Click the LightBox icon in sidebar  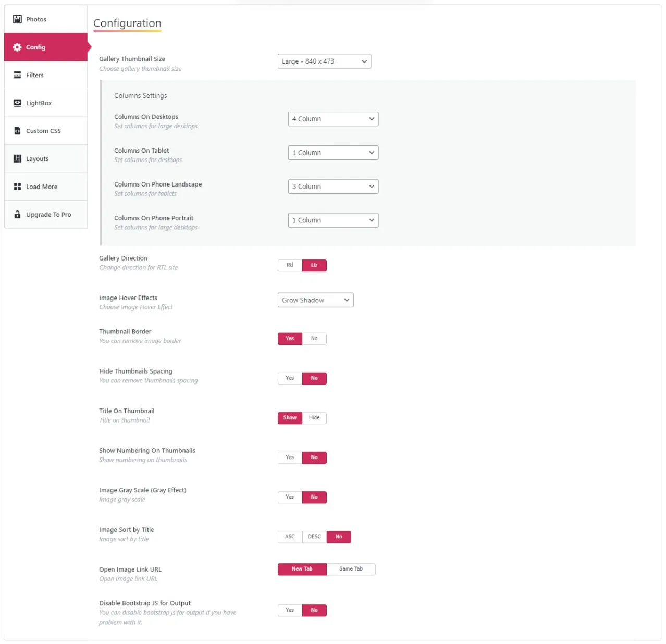[17, 103]
